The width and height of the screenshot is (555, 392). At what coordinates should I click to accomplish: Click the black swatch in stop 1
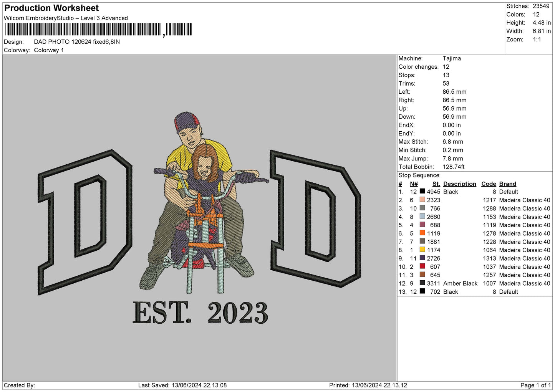coord(422,191)
